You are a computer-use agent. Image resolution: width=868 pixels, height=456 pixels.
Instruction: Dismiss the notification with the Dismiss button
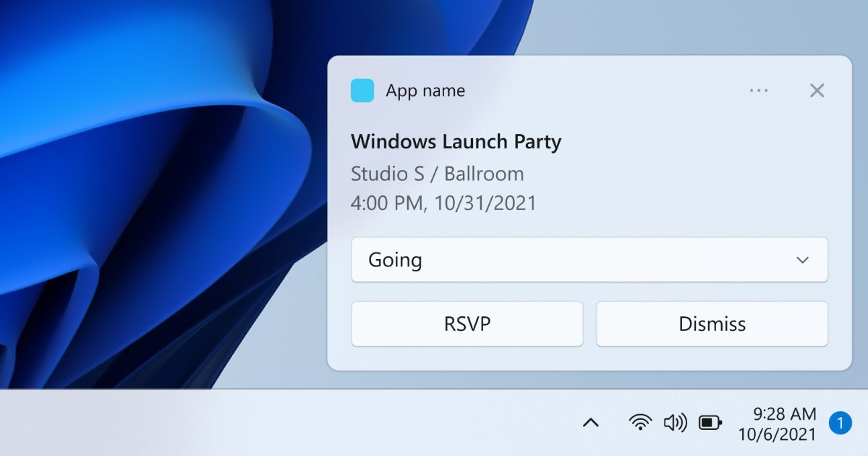tap(712, 324)
